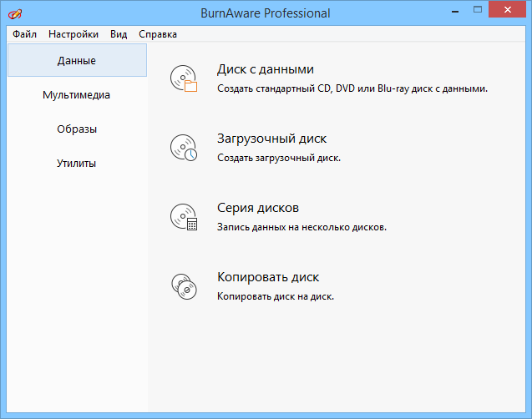The height and width of the screenshot is (419, 532).
Task: Click the data disc icon with folder
Action: coord(183,78)
